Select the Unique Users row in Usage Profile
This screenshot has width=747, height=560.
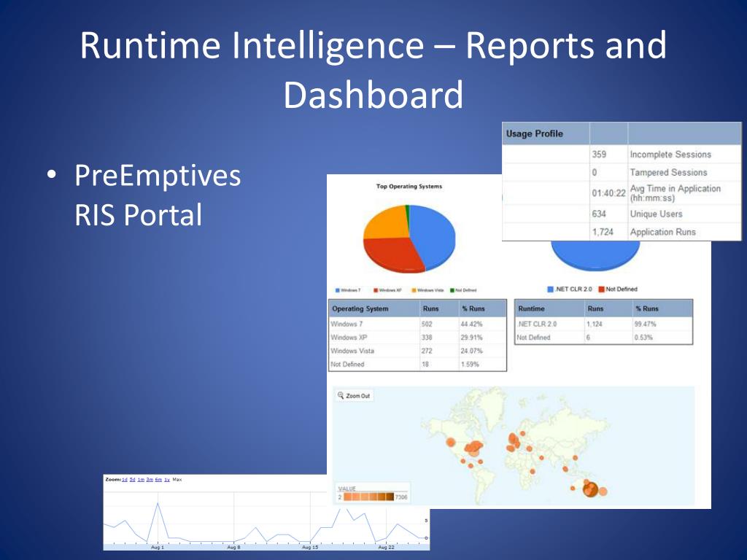[x=656, y=214]
